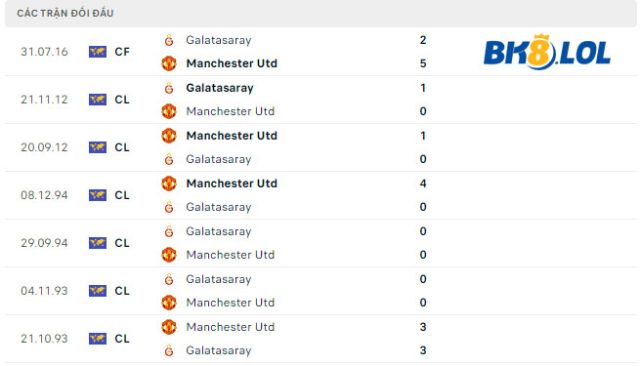Click world flag icon in 29.09.94 row
Image resolution: width=640 pixels, height=366 pixels.
(x=98, y=243)
